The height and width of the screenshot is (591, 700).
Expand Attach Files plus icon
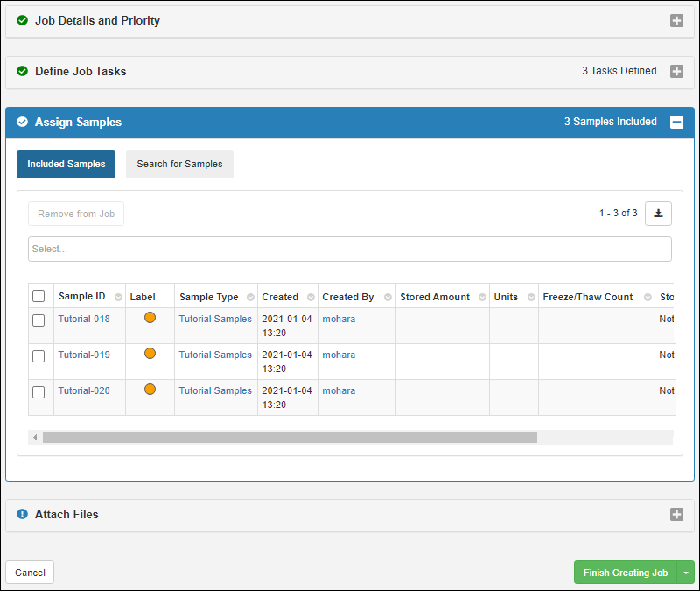coord(676,515)
